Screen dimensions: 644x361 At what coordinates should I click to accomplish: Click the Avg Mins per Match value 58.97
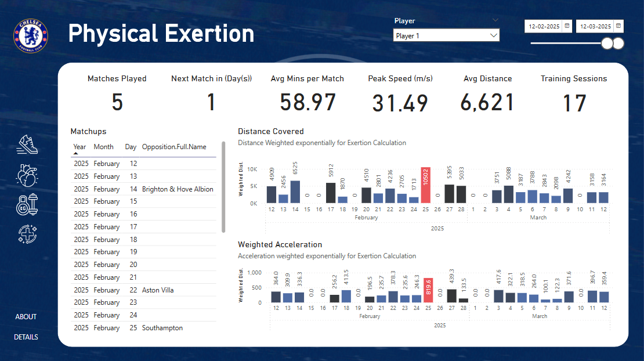(307, 102)
